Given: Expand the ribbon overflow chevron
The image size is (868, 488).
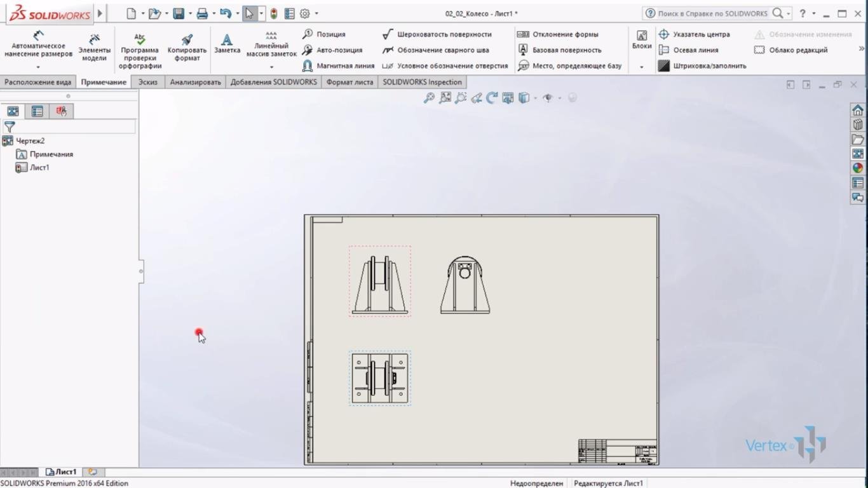Looking at the screenshot, I should tap(862, 48).
